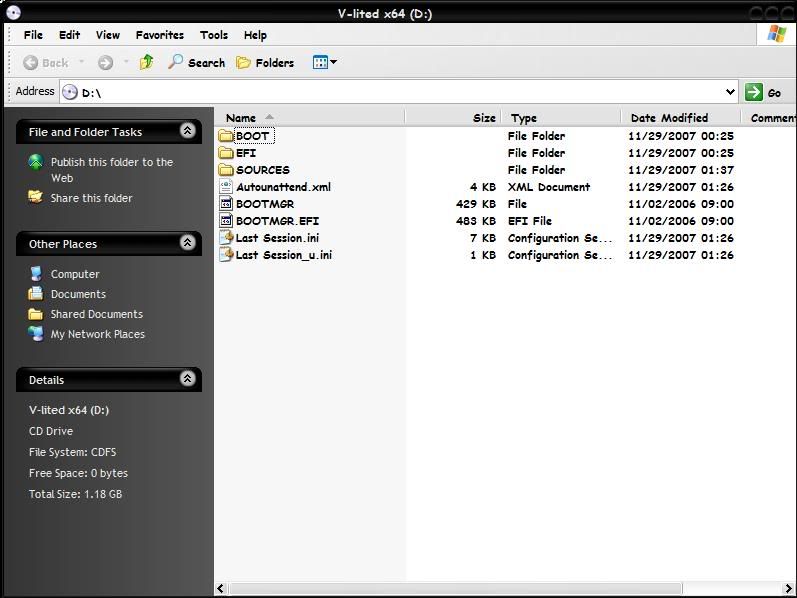Screen dimensions: 797x598
Task: Select the Autounattend.xml file
Action: pos(282,187)
